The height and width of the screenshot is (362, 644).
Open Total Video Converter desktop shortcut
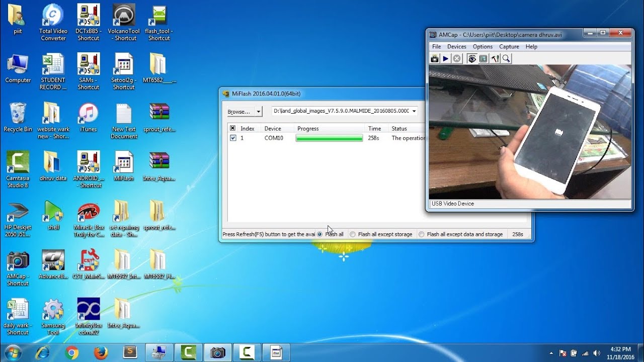pos(53,22)
